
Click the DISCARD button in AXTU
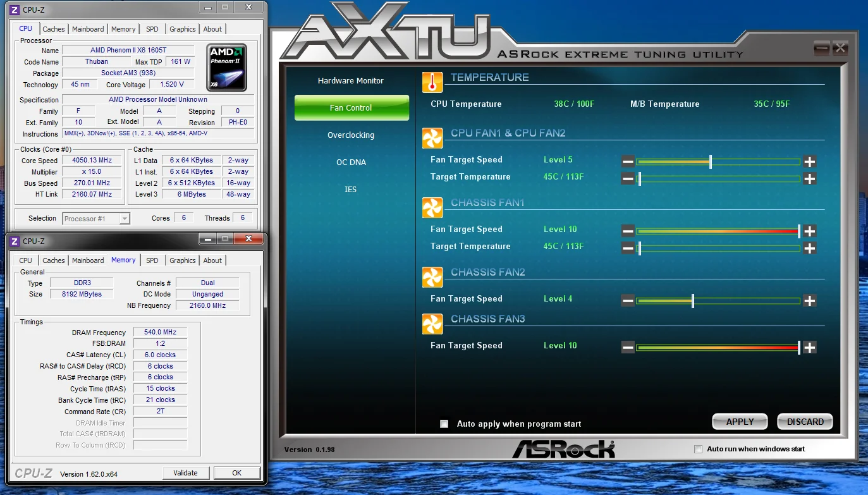coord(805,422)
